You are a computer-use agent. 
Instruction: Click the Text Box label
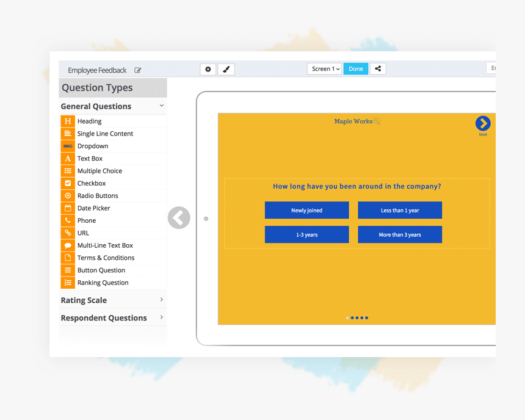pyautogui.click(x=90, y=159)
